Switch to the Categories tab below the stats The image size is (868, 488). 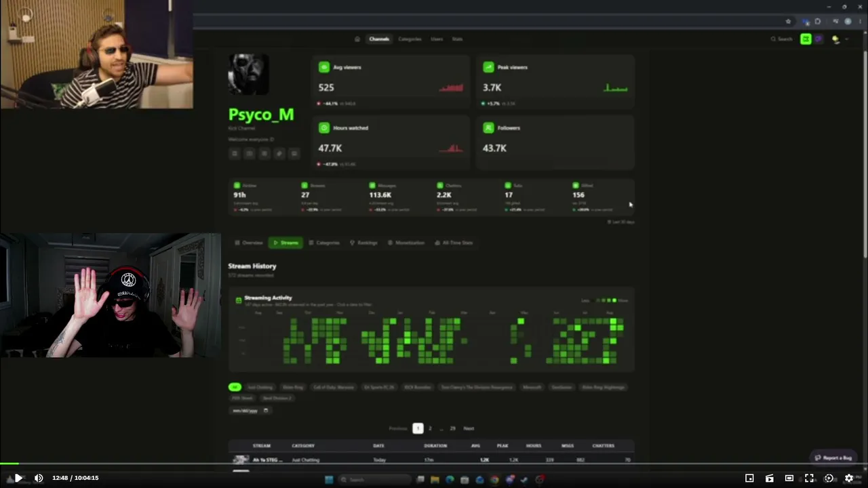click(x=324, y=243)
